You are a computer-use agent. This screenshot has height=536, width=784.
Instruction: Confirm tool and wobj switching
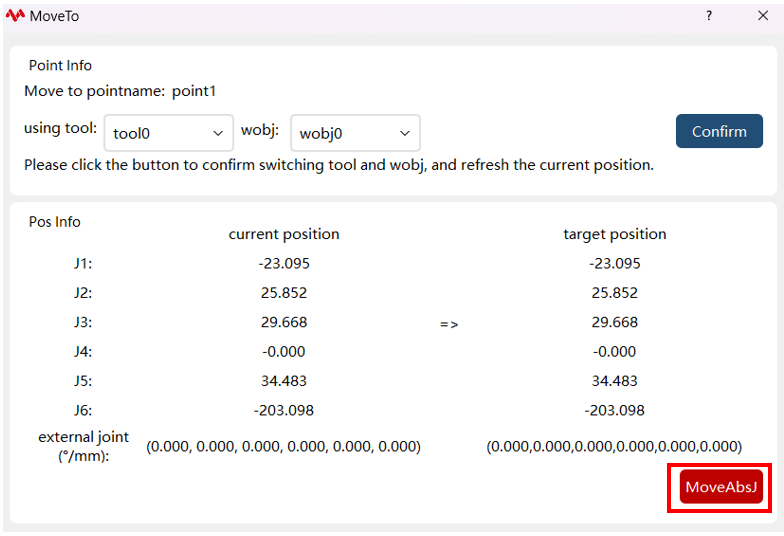tap(719, 131)
